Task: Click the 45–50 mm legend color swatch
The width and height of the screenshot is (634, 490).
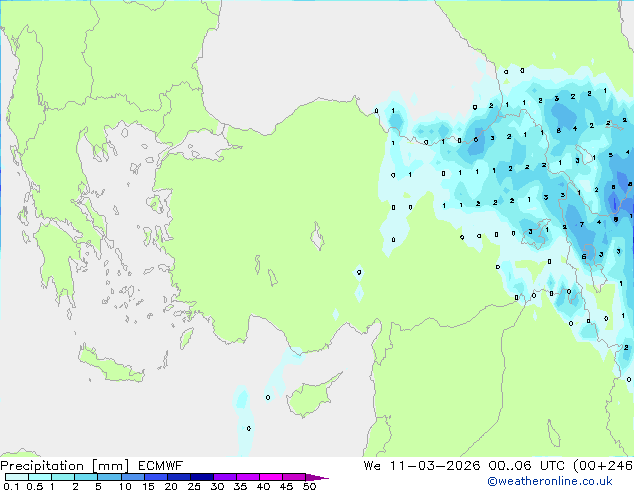Action: [294, 477]
